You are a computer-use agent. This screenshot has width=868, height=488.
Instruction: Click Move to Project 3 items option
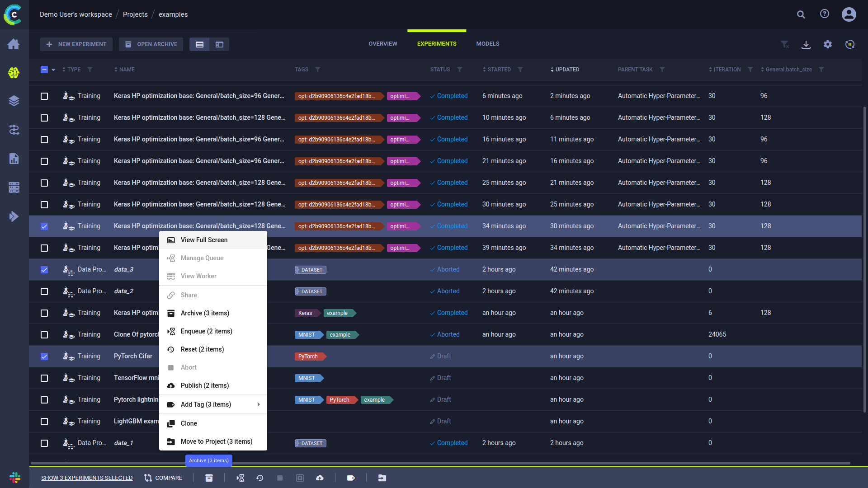217,441
